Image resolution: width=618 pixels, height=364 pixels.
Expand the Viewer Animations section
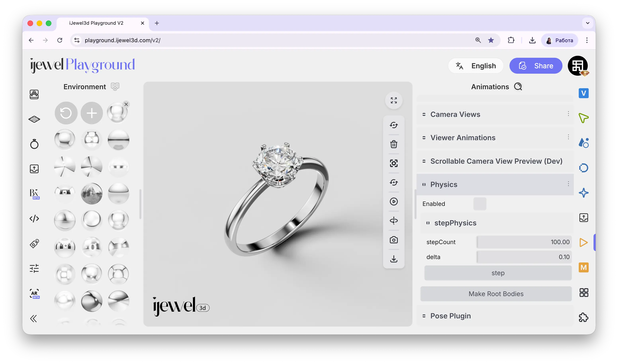[495, 138]
